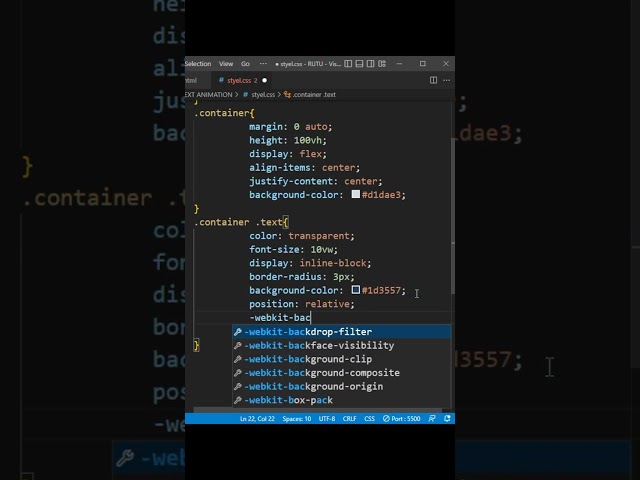
Task: Toggle bottom panel layout icon
Action: [x=359, y=64]
